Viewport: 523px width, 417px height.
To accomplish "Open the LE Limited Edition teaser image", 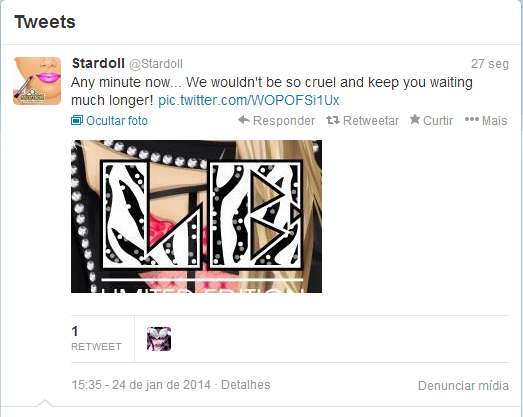I will [196, 217].
